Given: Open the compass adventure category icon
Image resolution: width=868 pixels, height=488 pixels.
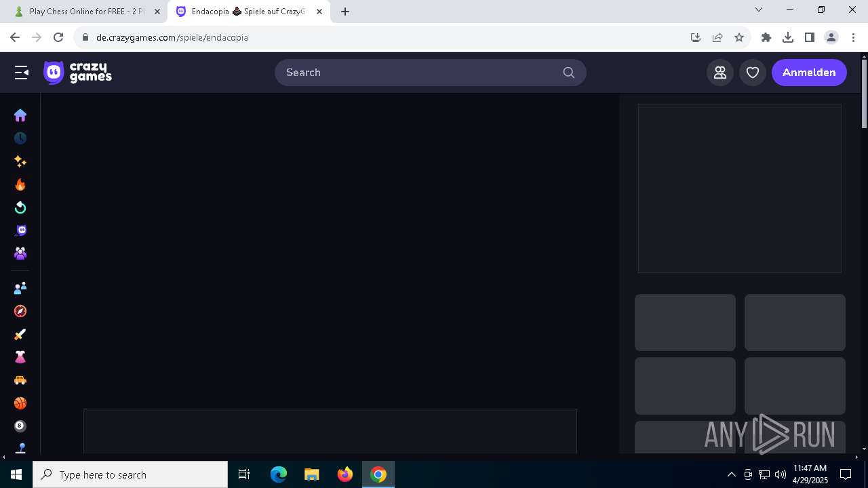Looking at the screenshot, I should [20, 311].
